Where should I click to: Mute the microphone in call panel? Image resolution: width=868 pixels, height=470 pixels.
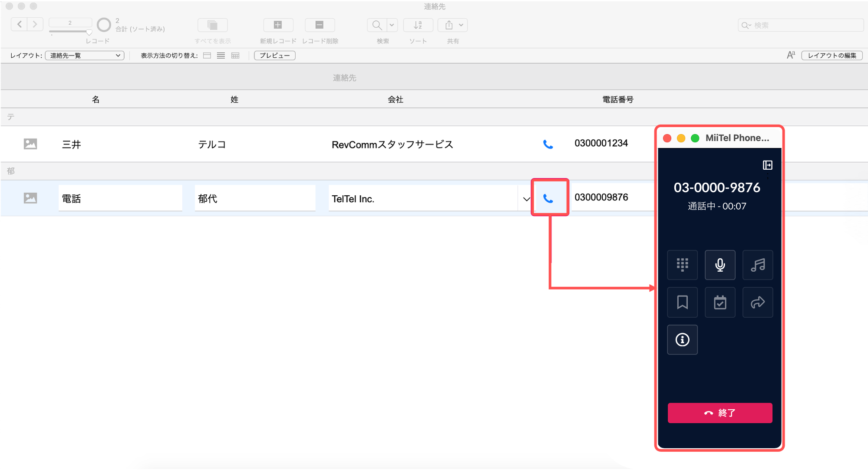point(719,265)
